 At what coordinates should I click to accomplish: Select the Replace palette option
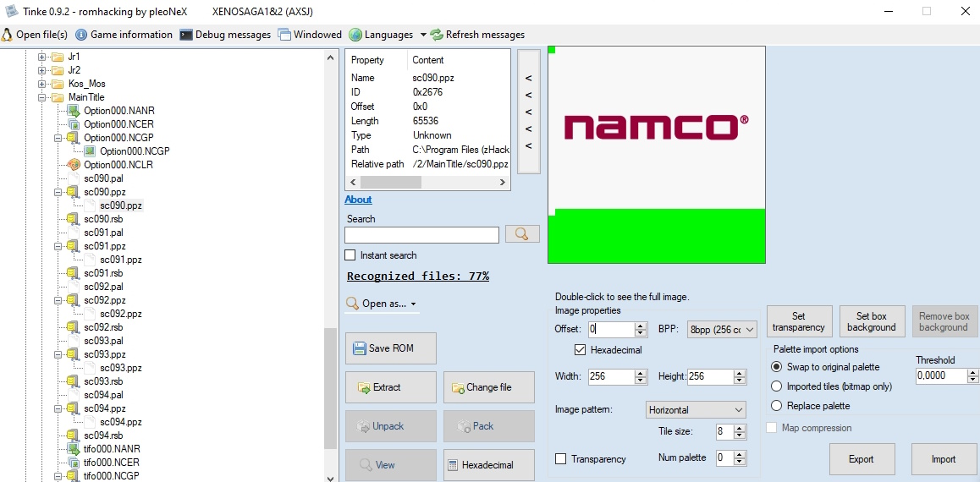click(776, 406)
